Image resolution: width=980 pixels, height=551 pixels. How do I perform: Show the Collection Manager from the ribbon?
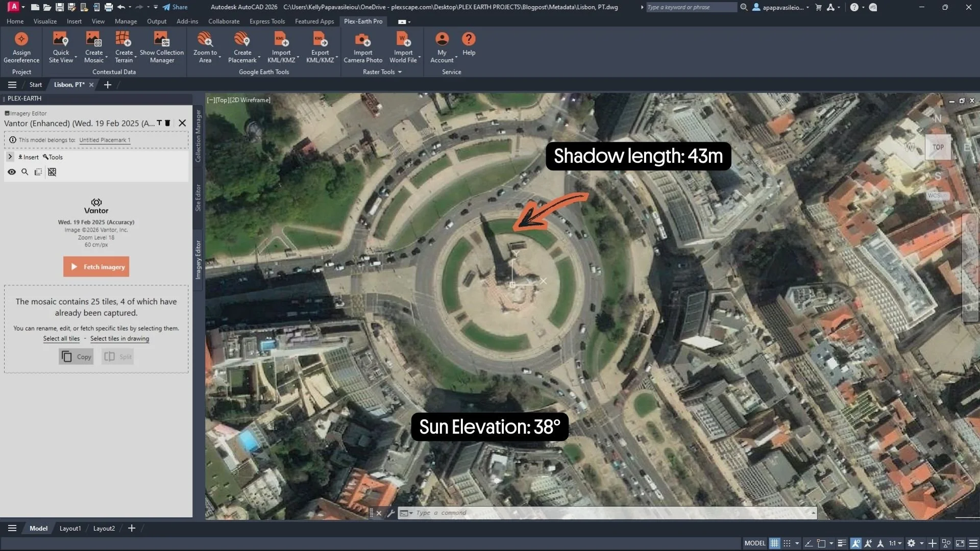[162, 47]
